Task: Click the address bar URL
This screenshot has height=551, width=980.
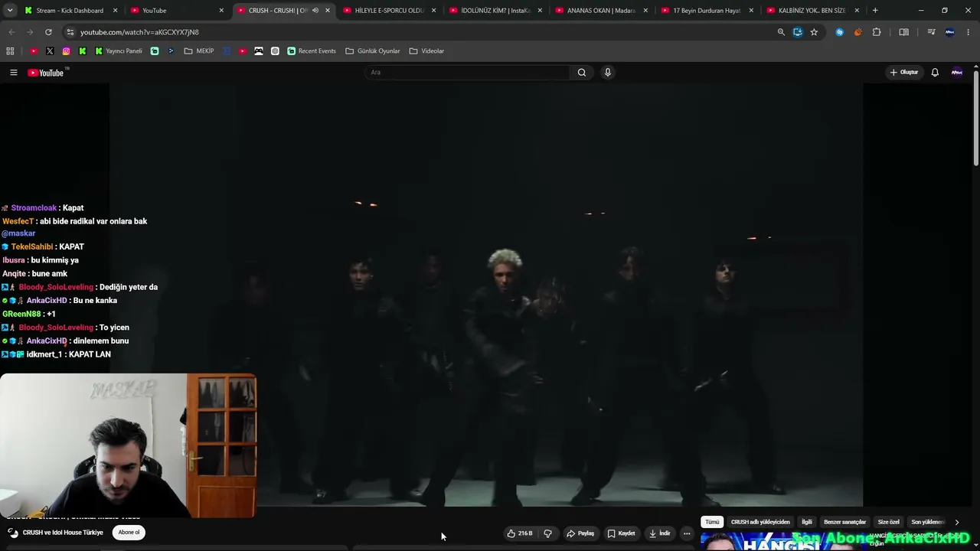Action: point(139,32)
